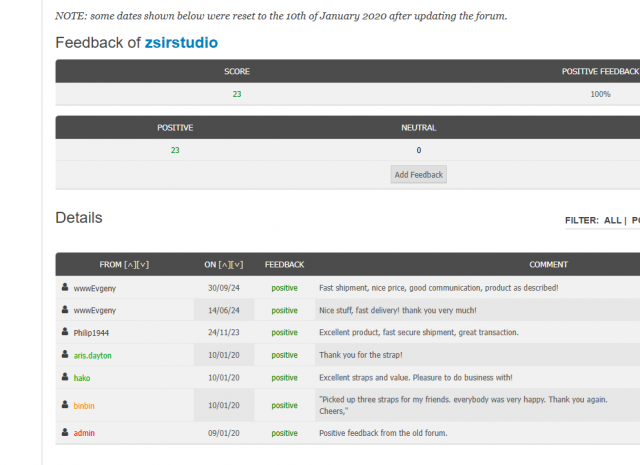Click the italic NOTE about reset dates

[x=281, y=16]
